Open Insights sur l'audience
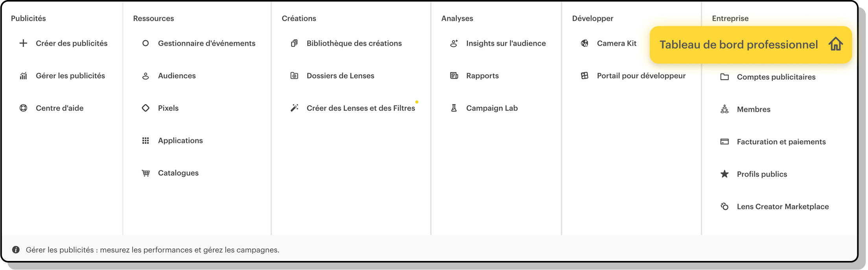868x270 pixels. pyautogui.click(x=506, y=43)
